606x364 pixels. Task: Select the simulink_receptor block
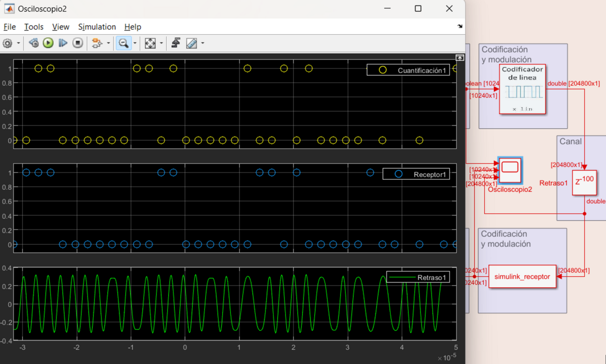point(522,277)
